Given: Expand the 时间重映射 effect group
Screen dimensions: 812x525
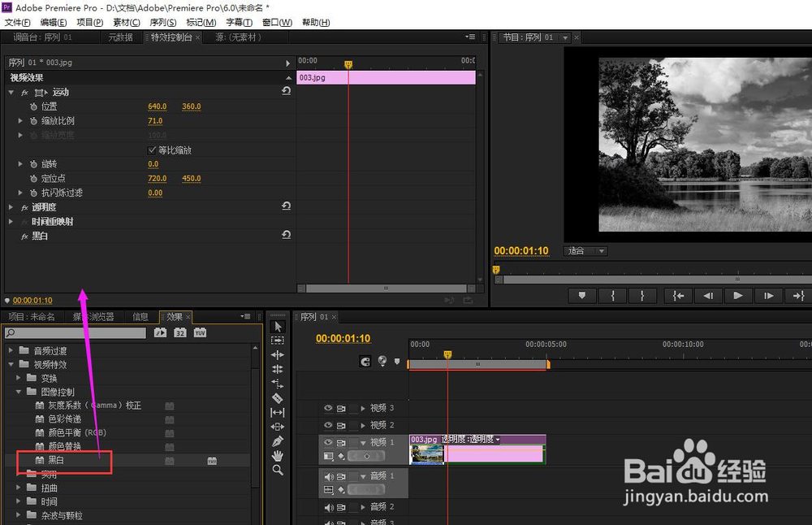Looking at the screenshot, I should click(x=11, y=221).
